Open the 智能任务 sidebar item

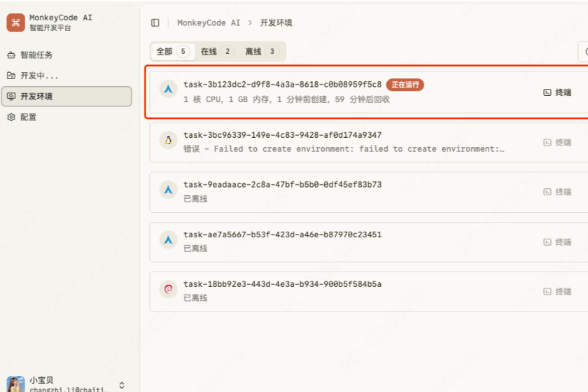point(66,55)
